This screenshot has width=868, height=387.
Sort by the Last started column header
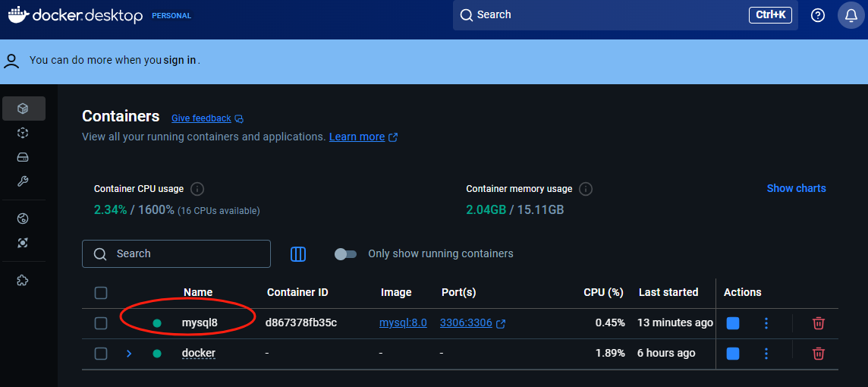coord(668,292)
